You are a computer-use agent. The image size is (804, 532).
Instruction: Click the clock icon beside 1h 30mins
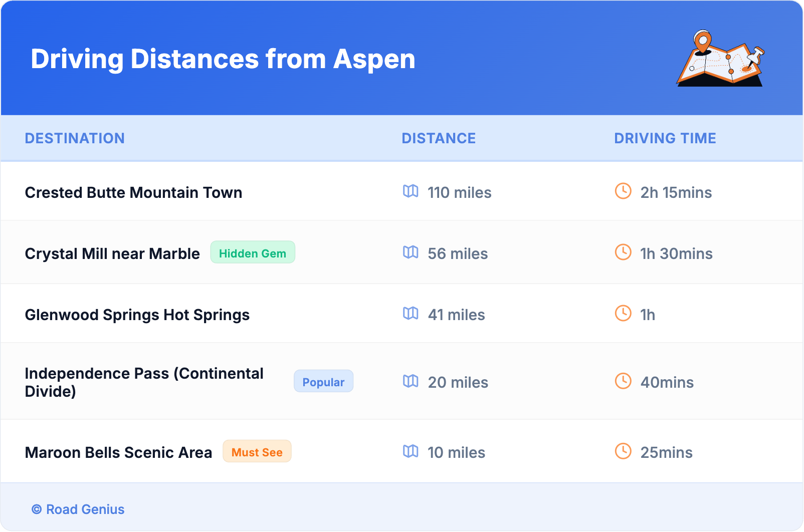623,252
